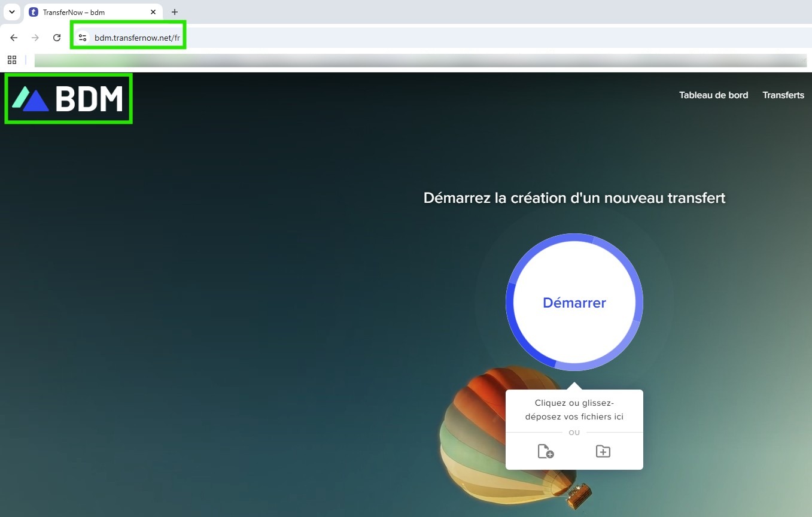Image resolution: width=812 pixels, height=517 pixels.
Task: Click the address bar URL
Action: click(x=137, y=38)
